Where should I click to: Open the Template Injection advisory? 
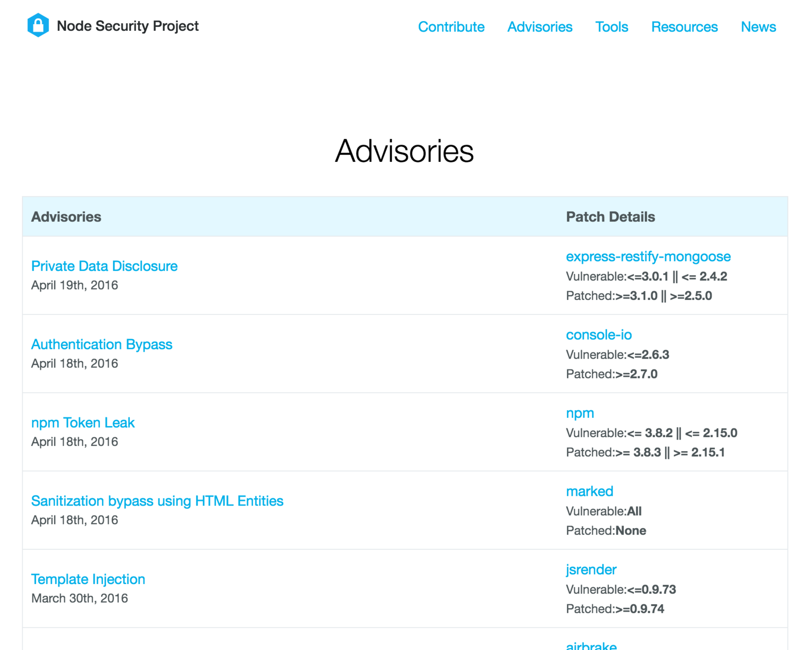(x=88, y=579)
